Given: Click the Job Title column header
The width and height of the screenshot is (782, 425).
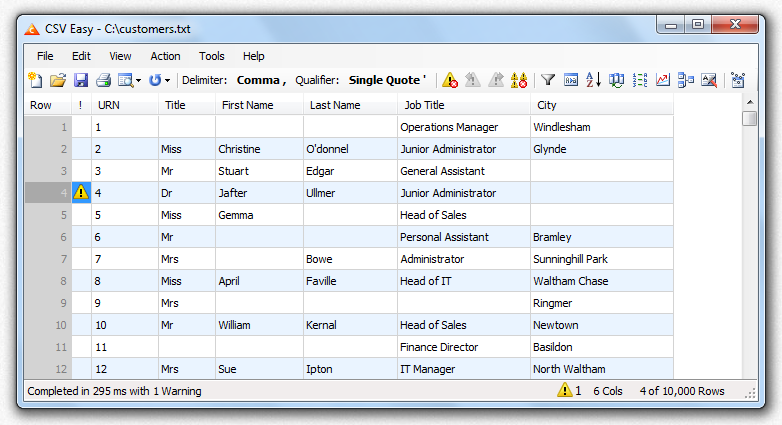Looking at the screenshot, I should 424,105.
